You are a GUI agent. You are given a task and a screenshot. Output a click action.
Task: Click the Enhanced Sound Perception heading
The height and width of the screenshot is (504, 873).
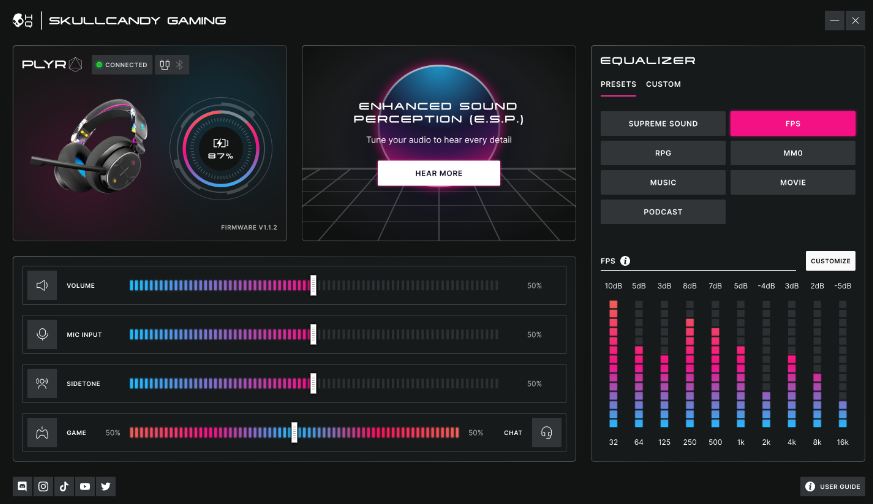tap(439, 112)
